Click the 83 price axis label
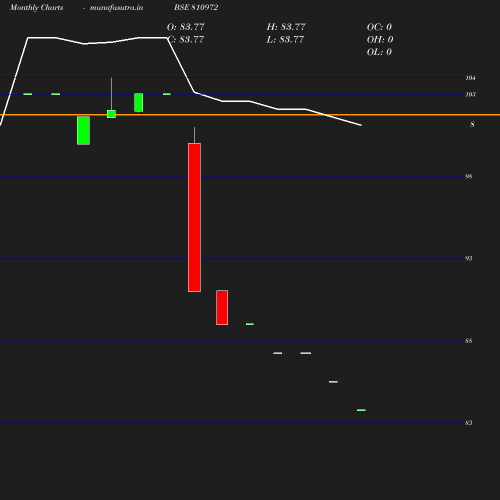The height and width of the screenshot is (500, 500). point(469,423)
